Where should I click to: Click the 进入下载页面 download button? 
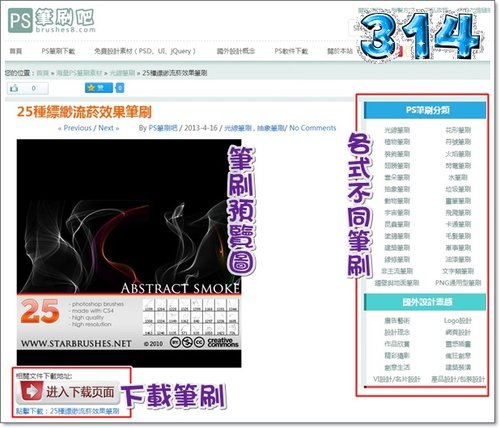click(x=67, y=392)
